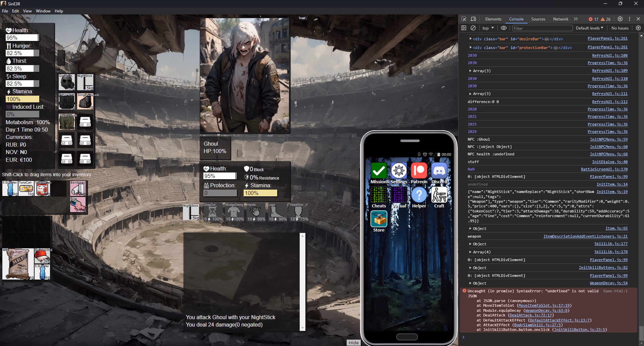The width and height of the screenshot is (644, 346).
Task: Select the Bandages item
Action: tap(78, 189)
